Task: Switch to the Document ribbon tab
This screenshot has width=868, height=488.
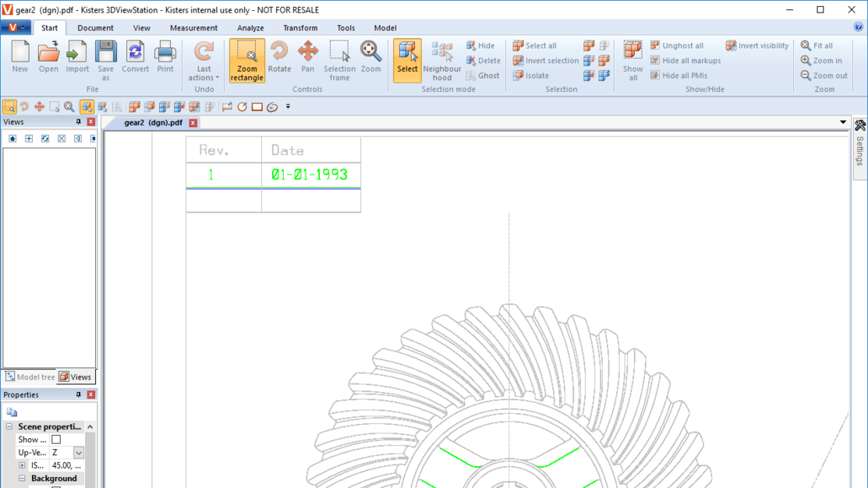Action: point(95,27)
